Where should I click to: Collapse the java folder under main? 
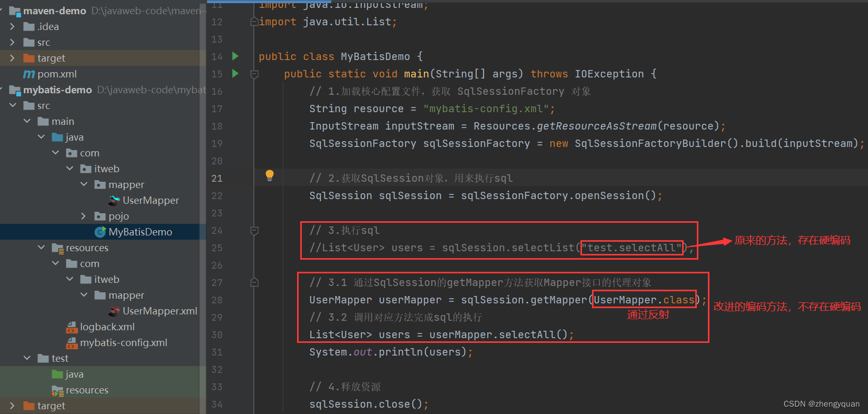41,137
